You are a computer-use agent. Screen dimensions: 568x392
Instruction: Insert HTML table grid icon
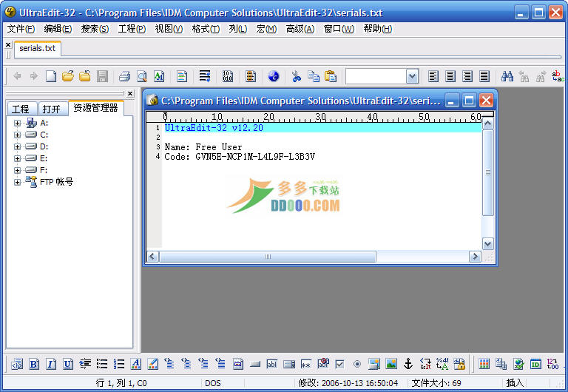pyautogui.click(x=484, y=364)
